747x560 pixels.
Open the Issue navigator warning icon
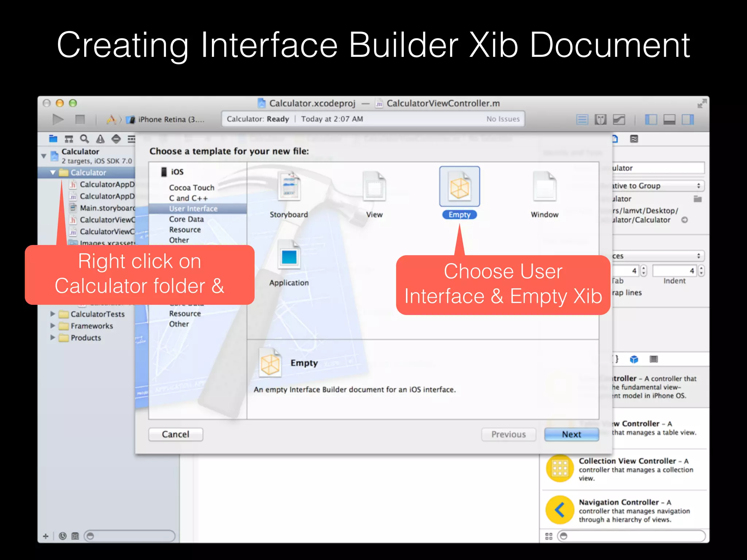(x=100, y=139)
